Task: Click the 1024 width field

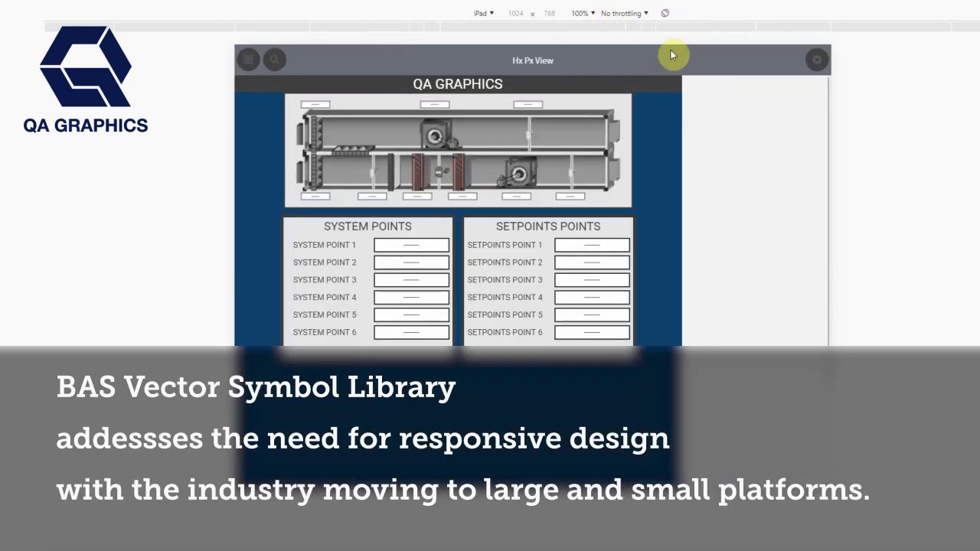Action: coord(515,14)
